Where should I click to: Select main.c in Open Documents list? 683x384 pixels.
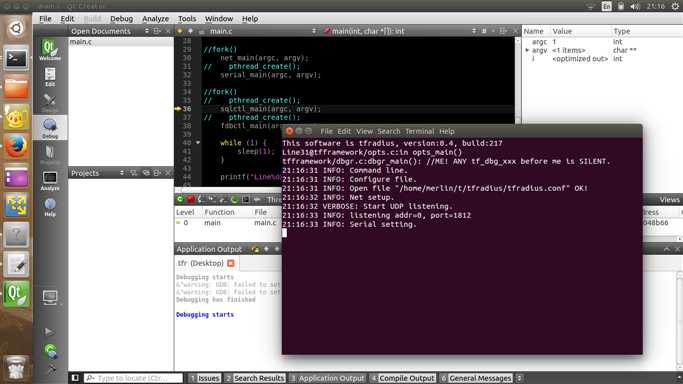point(121,42)
